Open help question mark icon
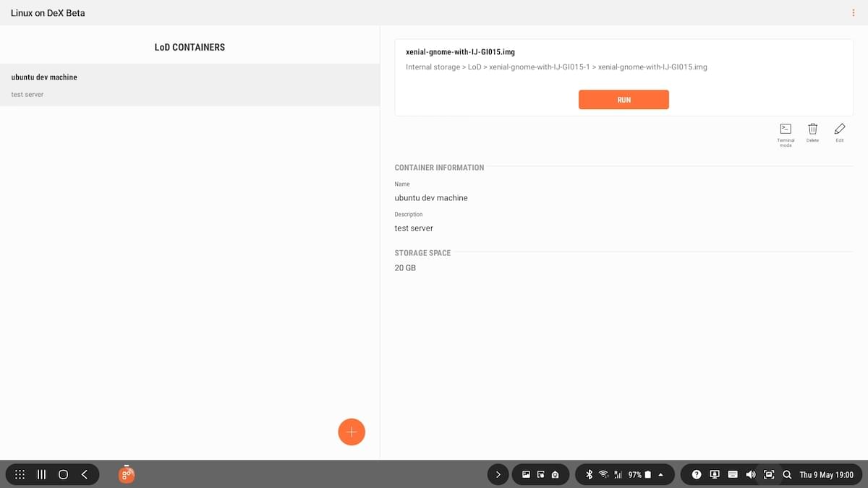 tap(696, 474)
